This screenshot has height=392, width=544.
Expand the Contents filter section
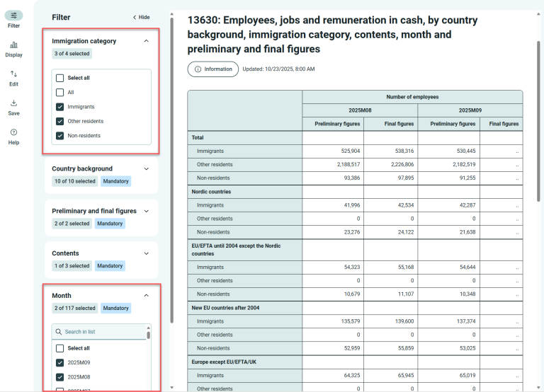coord(147,253)
